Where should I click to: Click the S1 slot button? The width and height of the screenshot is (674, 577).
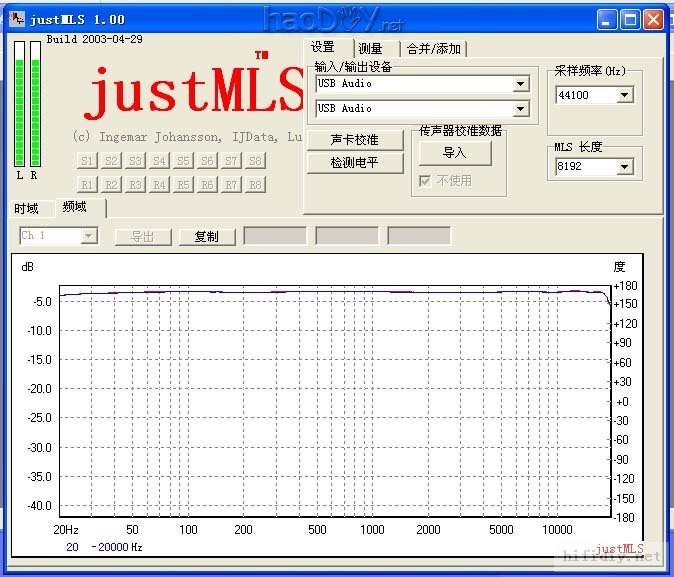87,161
